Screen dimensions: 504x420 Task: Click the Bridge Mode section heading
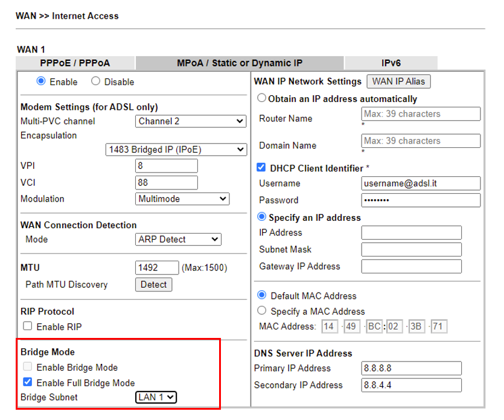pyautogui.click(x=48, y=352)
